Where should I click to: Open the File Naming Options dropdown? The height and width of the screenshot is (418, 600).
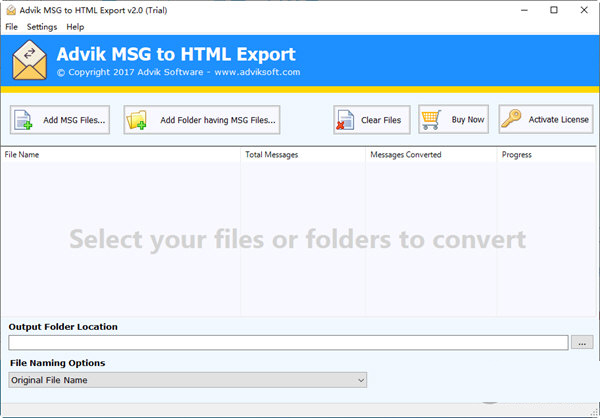click(x=188, y=380)
